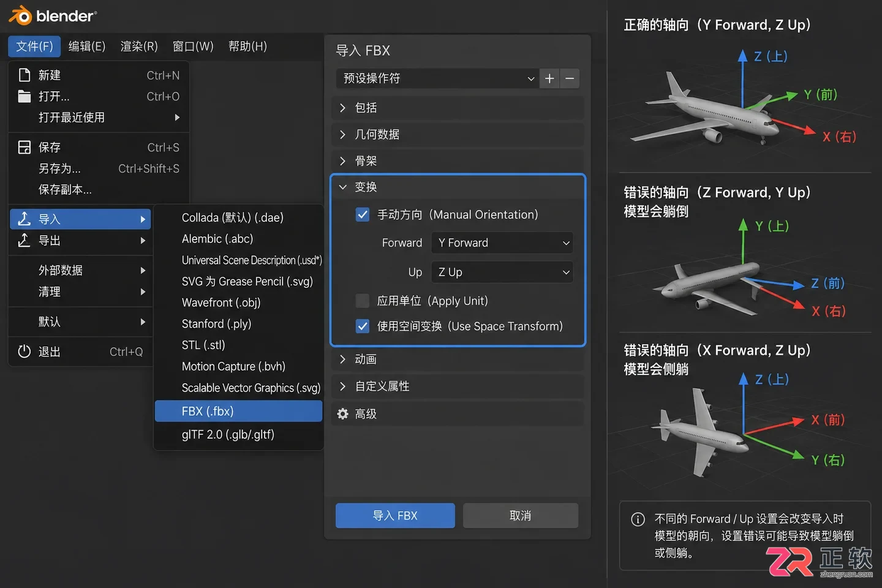The width and height of the screenshot is (882, 588).
Task: Add a preset with the plus icon
Action: (x=549, y=78)
